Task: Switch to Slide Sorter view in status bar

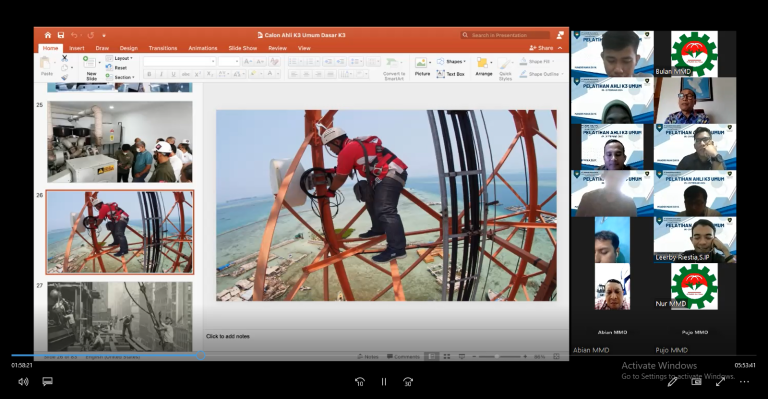Action: click(447, 357)
